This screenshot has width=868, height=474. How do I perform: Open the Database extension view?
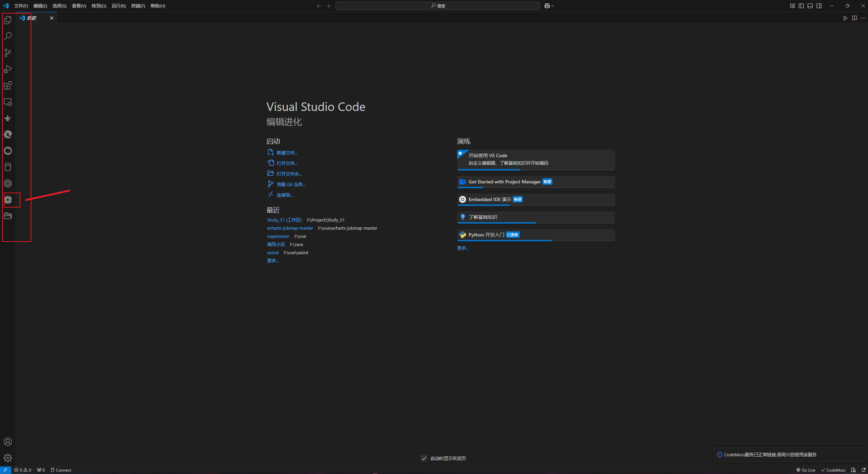[8, 167]
